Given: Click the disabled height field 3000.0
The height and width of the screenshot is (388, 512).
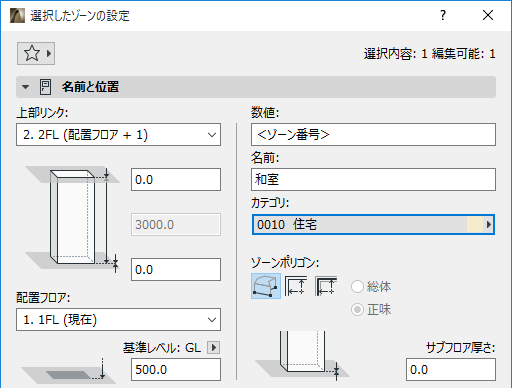Looking at the screenshot, I should 176,225.
